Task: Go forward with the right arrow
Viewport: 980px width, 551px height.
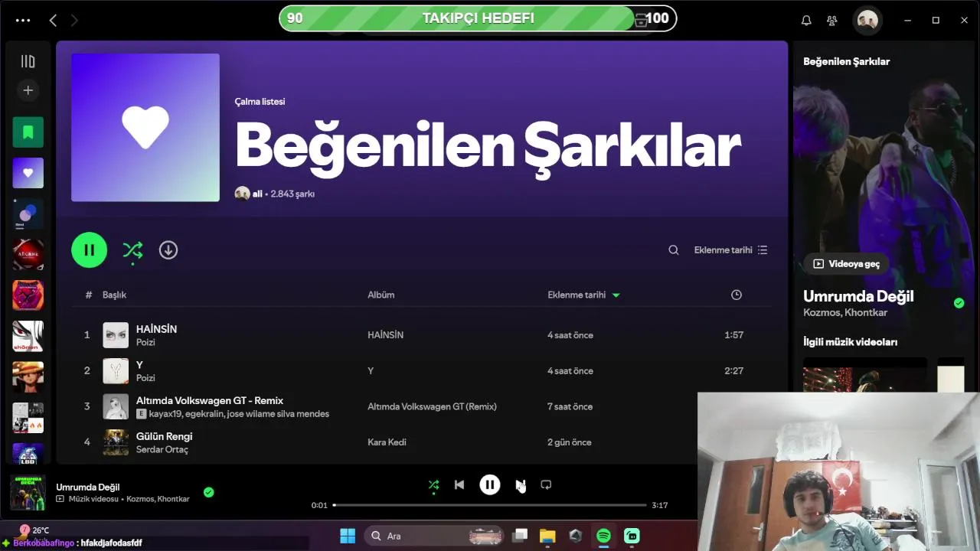Action: pyautogui.click(x=74, y=21)
